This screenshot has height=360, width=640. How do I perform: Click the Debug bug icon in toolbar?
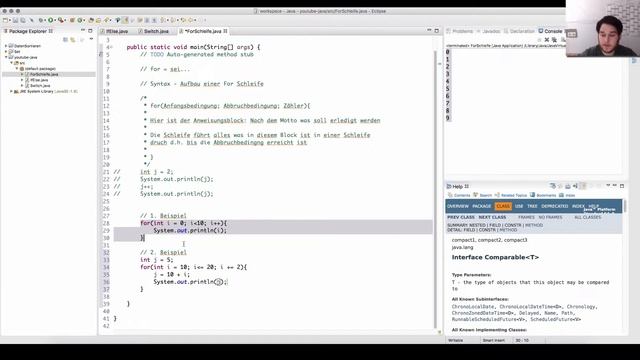point(41,20)
